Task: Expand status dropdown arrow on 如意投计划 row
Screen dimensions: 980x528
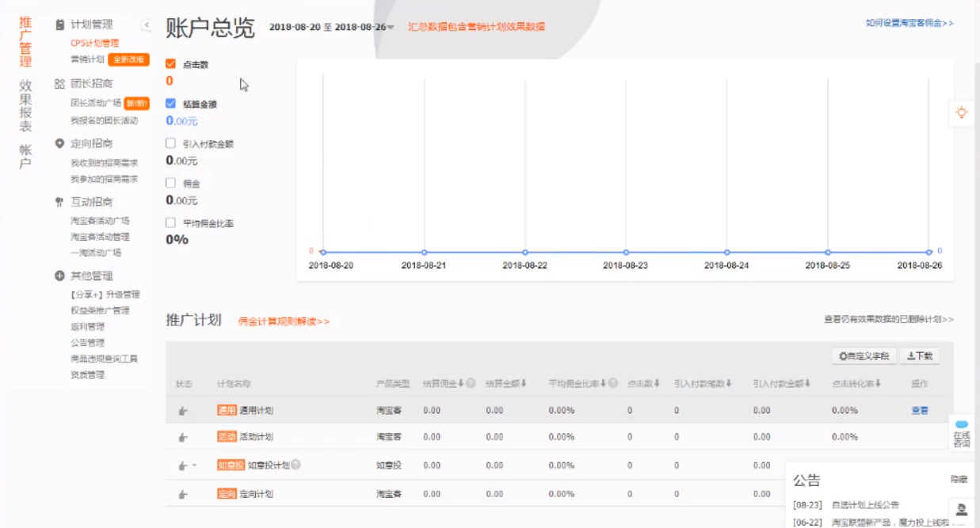Action: click(195, 465)
